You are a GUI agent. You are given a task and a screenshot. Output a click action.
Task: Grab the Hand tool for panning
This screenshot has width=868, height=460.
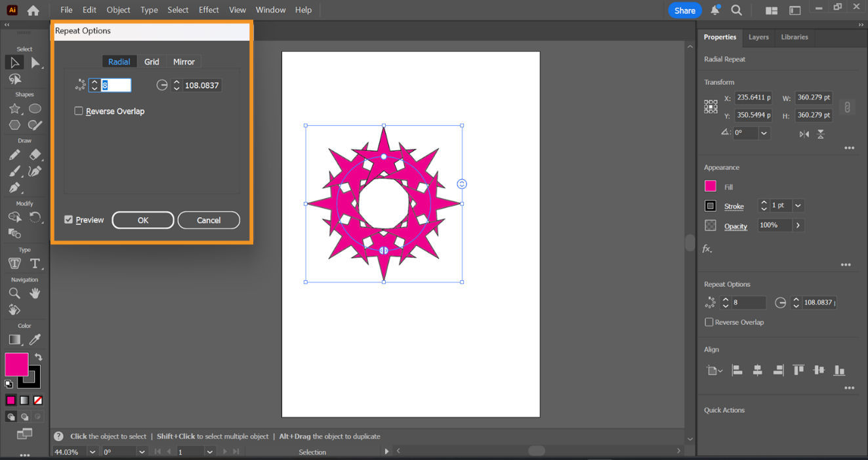[35, 293]
